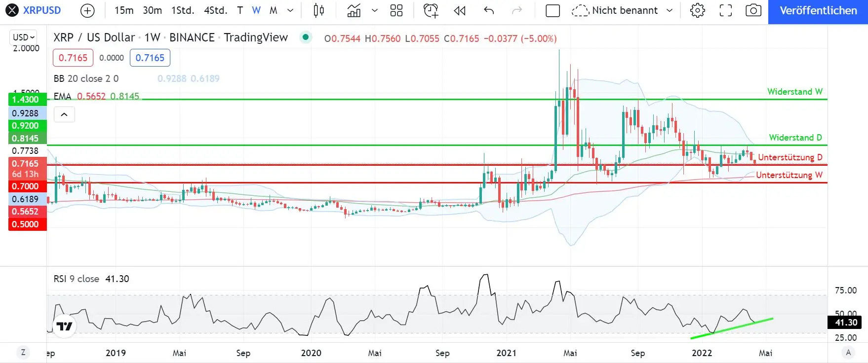Switch to the 4Std. timeframe
This screenshot has height=363, width=868.
click(x=216, y=10)
